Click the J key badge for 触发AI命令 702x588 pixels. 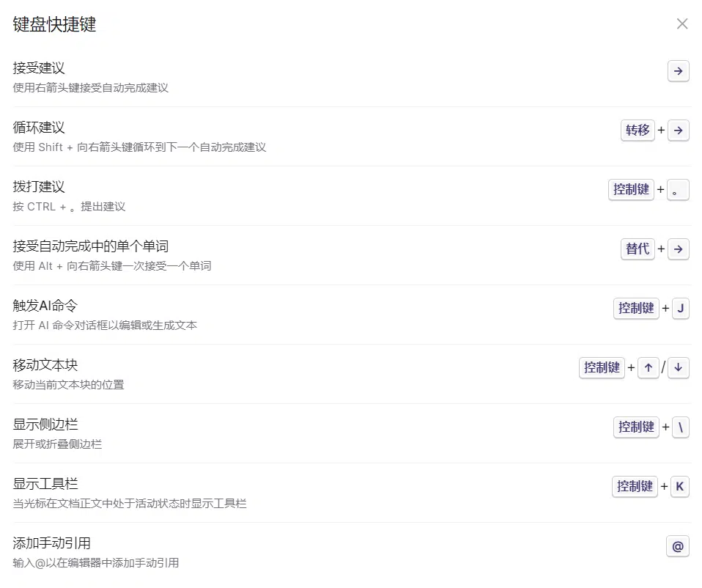pos(680,309)
